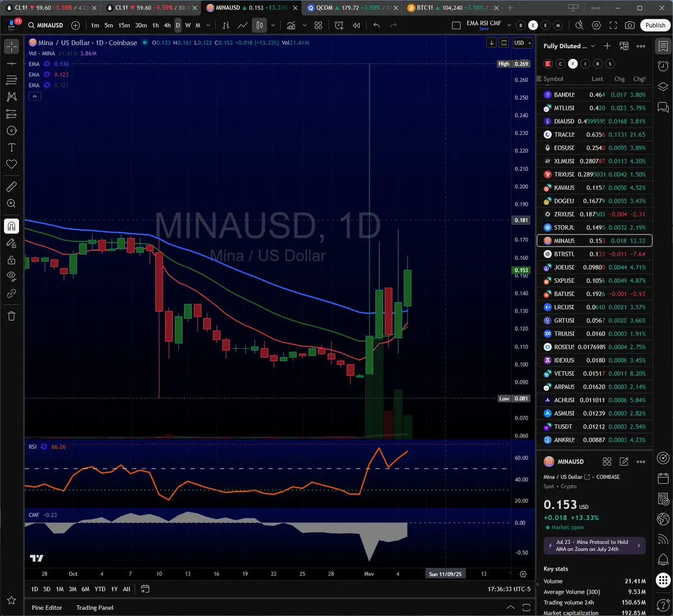Open the calendar panel in the right sidebar
The height and width of the screenshot is (616, 673).
click(663, 479)
